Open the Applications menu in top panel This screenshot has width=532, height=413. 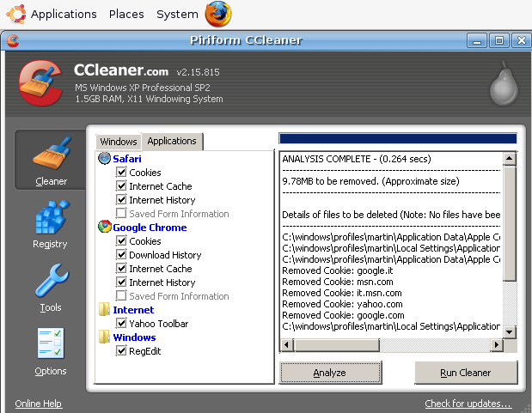tap(64, 14)
